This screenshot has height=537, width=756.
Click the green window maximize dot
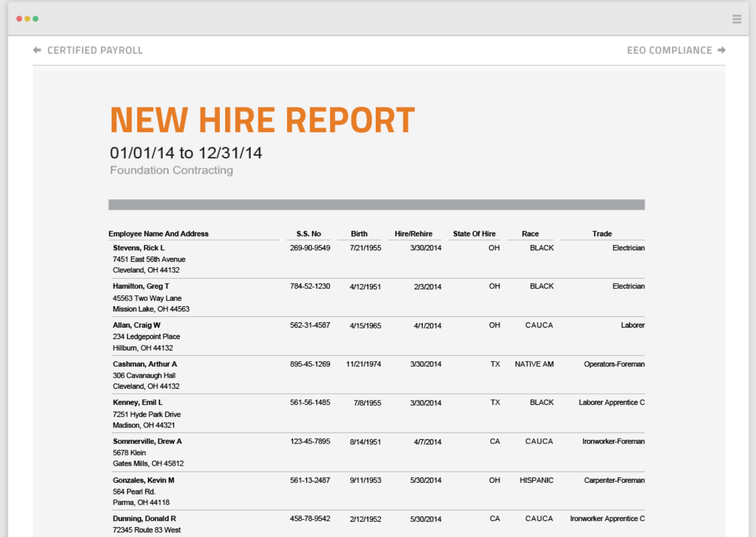(36, 19)
